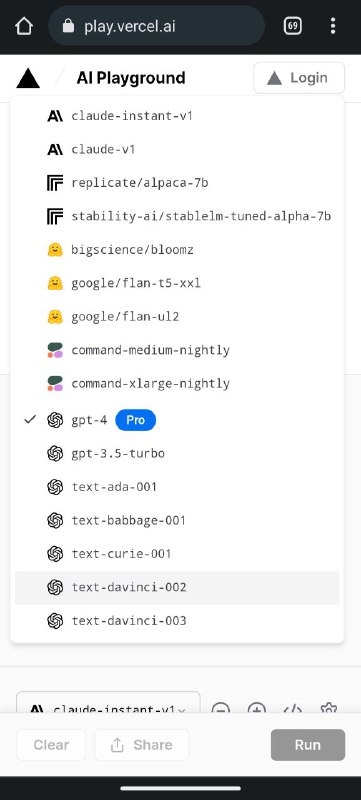
Task: Tap the play.vercel.ai address bar
Action: point(157,26)
